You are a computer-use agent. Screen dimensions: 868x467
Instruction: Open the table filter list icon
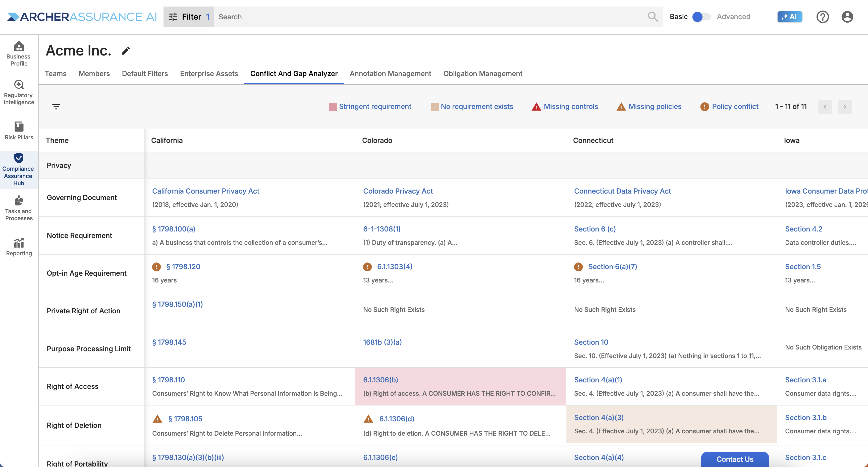56,106
